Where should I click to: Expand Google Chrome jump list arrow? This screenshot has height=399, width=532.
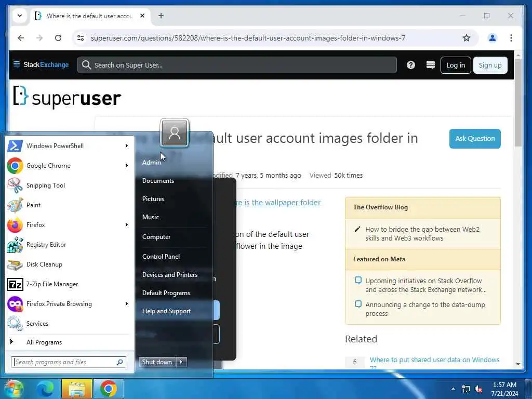[x=127, y=166]
